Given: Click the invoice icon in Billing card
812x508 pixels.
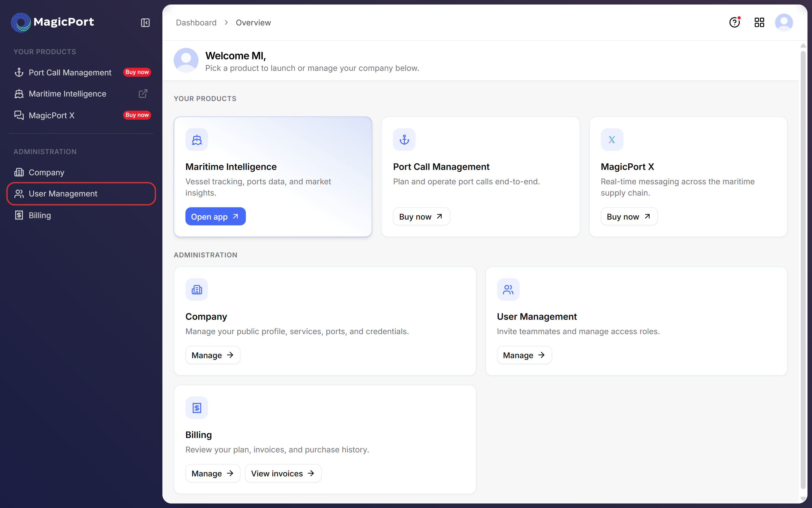Looking at the screenshot, I should pos(197,408).
